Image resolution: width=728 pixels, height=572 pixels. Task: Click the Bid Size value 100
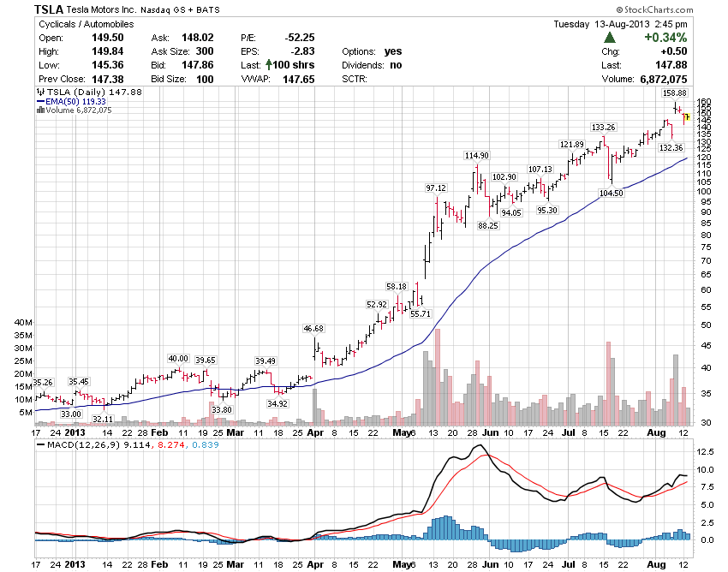(205, 79)
